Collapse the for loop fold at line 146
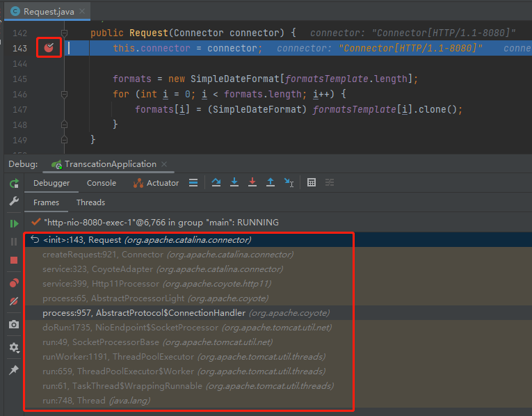The image size is (532, 416). (64, 94)
